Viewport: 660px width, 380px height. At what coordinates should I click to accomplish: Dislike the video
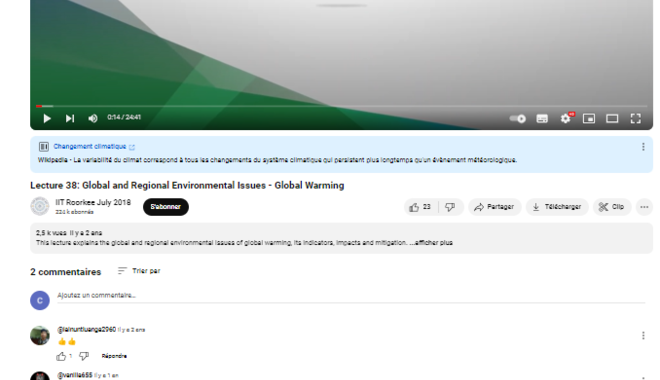(450, 207)
